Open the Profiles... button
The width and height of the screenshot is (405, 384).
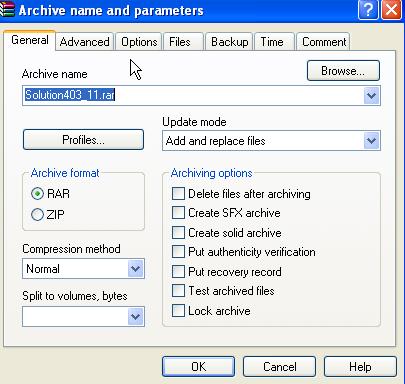[83, 140]
